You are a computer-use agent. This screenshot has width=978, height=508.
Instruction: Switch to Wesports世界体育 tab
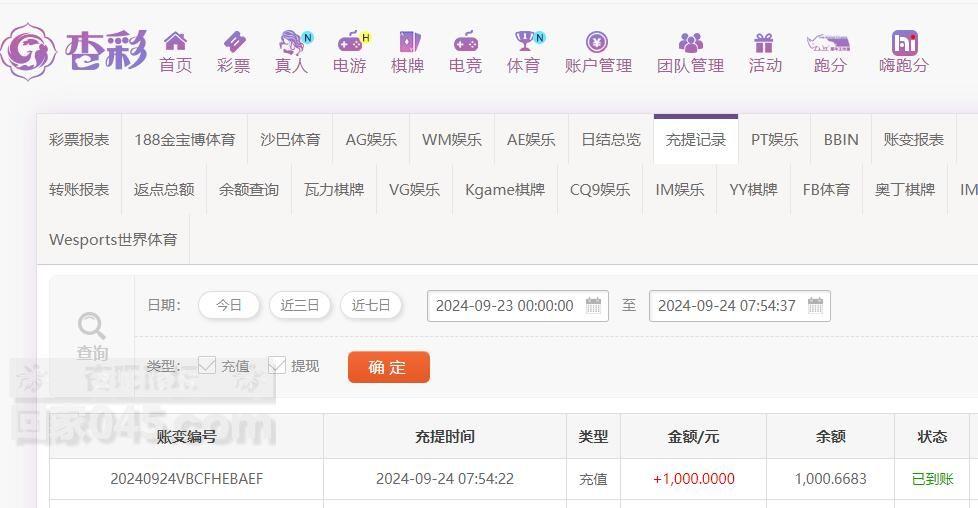click(113, 240)
